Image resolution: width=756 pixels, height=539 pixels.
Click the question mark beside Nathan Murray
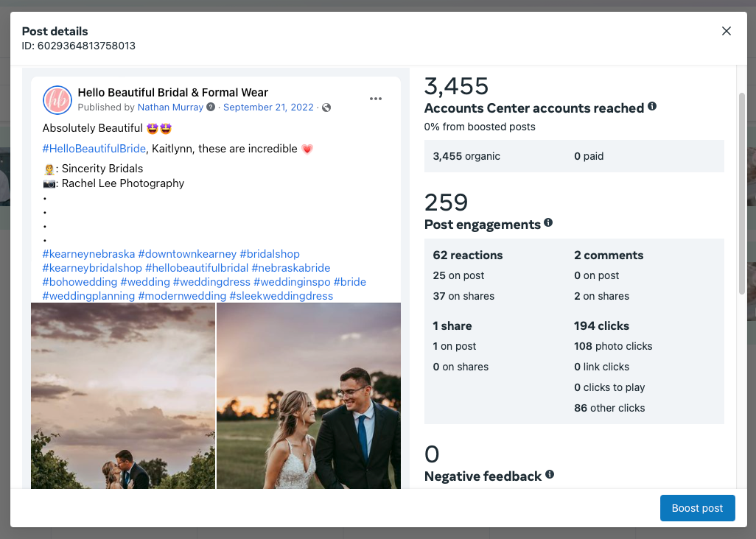pyautogui.click(x=211, y=107)
